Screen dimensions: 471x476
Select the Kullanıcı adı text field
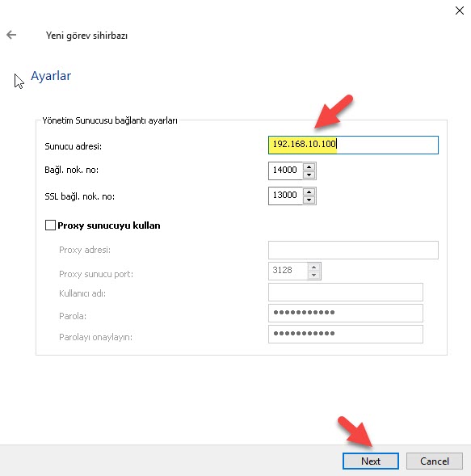tap(345, 292)
